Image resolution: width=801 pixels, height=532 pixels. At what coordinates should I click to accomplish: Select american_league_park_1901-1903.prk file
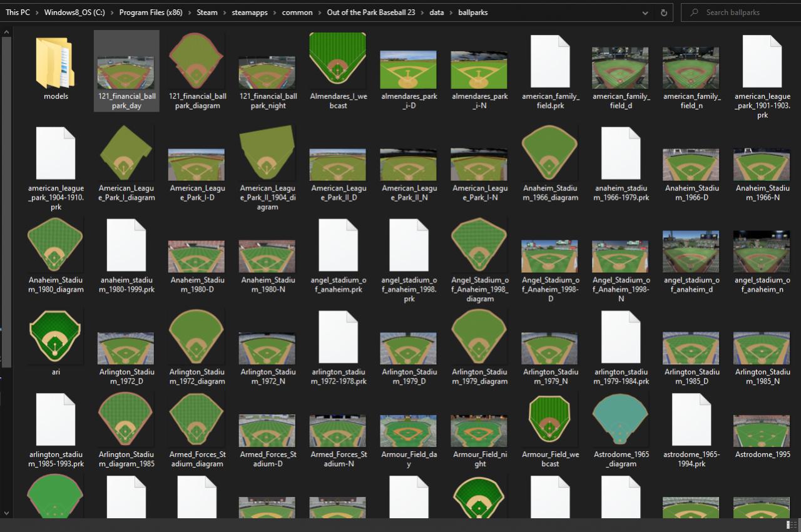click(762, 76)
